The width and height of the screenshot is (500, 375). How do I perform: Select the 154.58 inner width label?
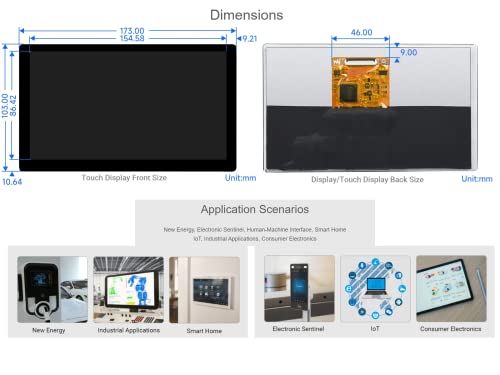132,38
